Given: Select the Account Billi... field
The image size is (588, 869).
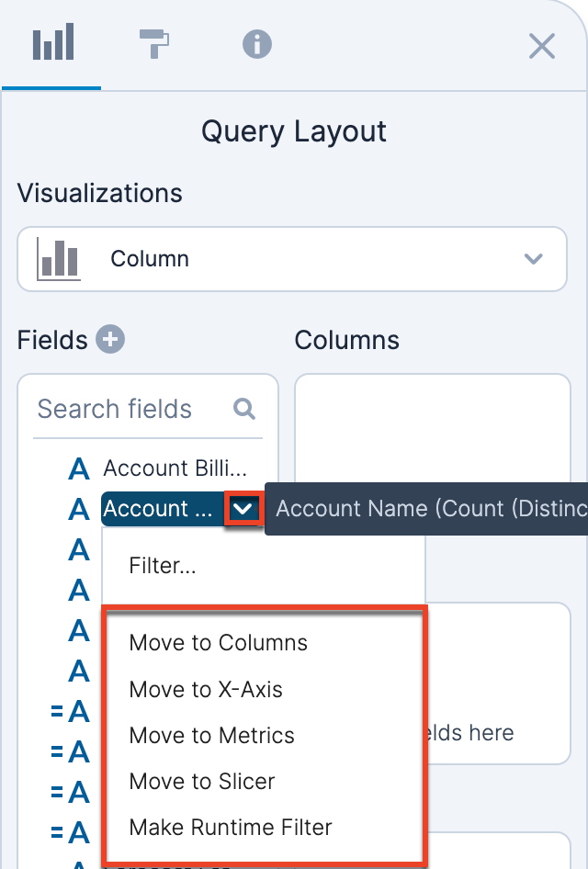Looking at the screenshot, I should [x=175, y=468].
